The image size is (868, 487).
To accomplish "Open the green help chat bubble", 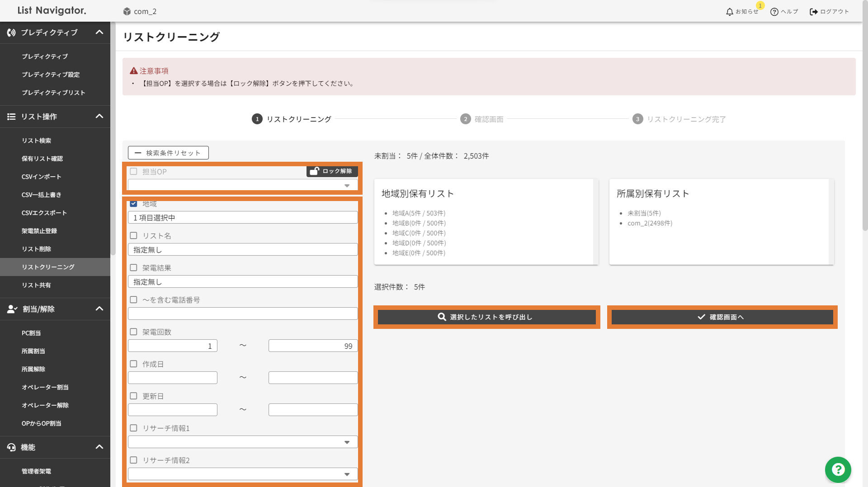I will [x=838, y=469].
